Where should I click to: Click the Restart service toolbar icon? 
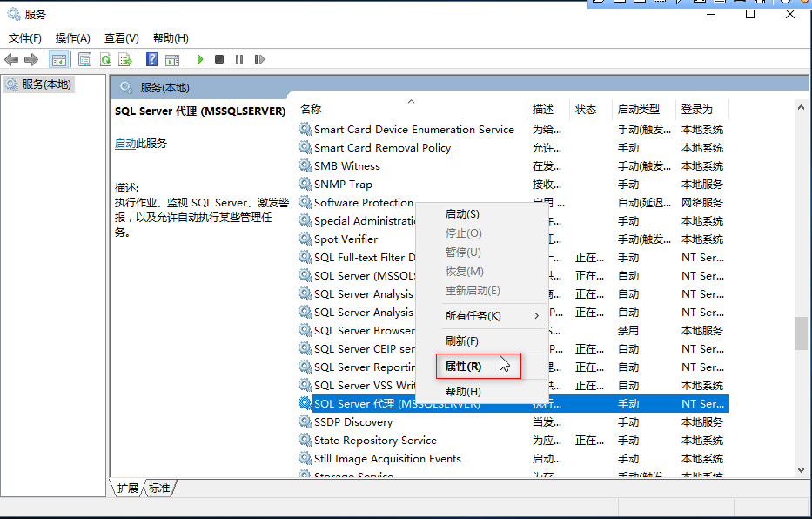pos(259,59)
